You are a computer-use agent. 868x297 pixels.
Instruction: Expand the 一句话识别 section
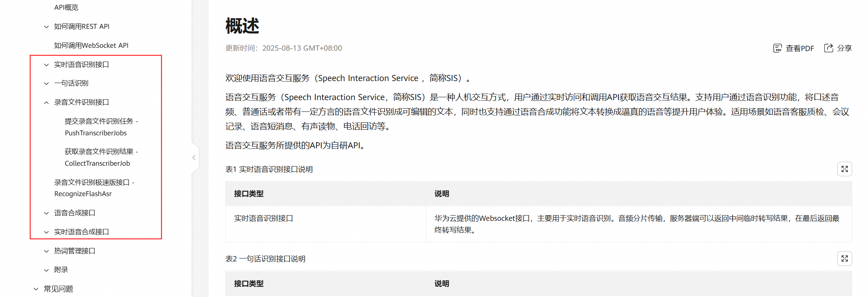tap(47, 83)
